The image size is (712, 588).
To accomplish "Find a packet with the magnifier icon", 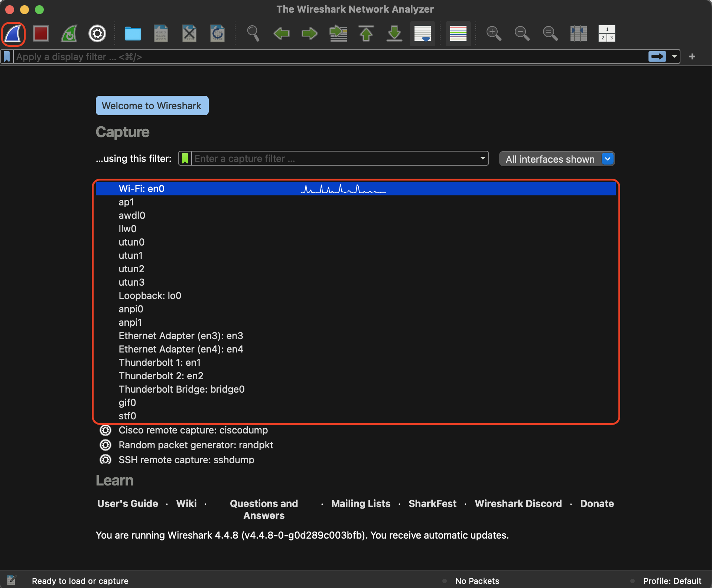I will click(253, 34).
